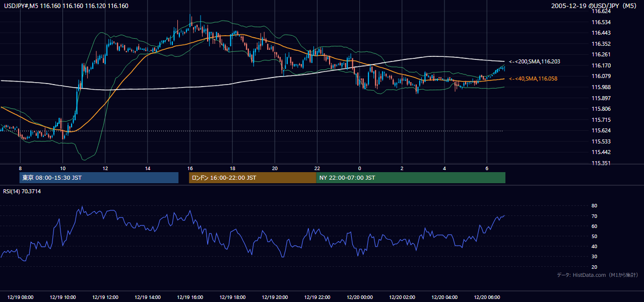
Task: Click the ロンドン 16:00-22:00 JST session bar
Action: click(252, 178)
